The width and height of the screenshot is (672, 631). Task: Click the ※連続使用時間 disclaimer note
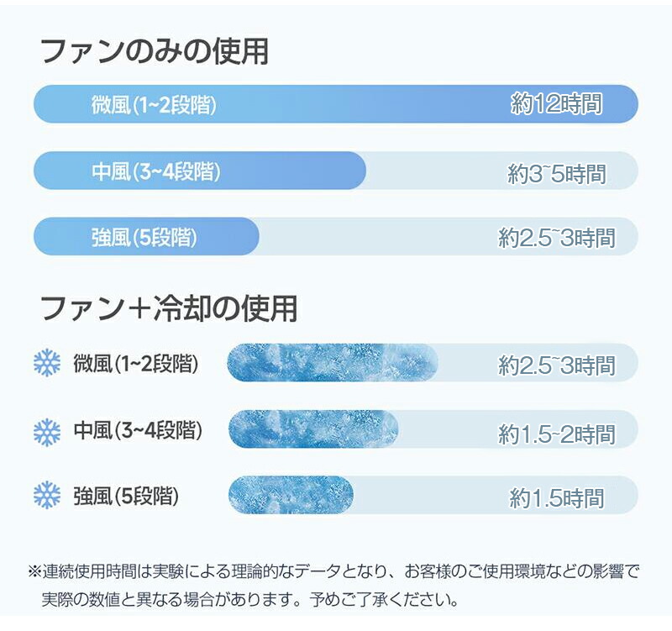(333, 585)
